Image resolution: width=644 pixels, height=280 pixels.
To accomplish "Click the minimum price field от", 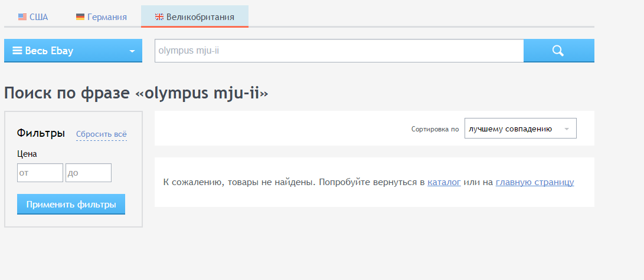I will [40, 173].
